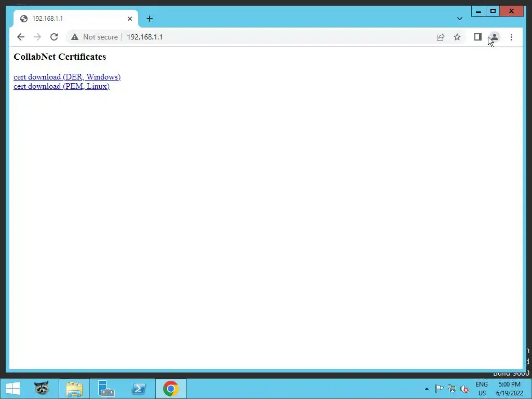532x399 pixels.
Task: Open the clock showing 5:00 PM
Action: (x=509, y=389)
